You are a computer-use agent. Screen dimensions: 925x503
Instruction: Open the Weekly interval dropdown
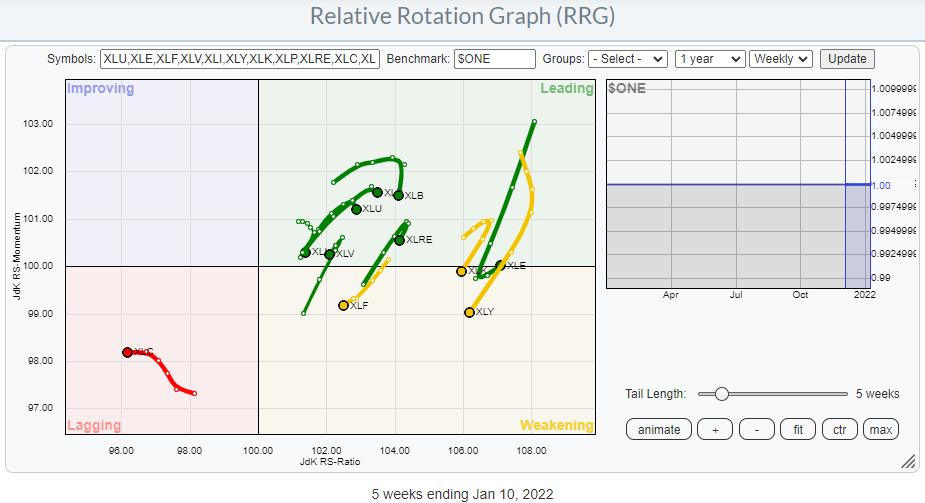781,59
